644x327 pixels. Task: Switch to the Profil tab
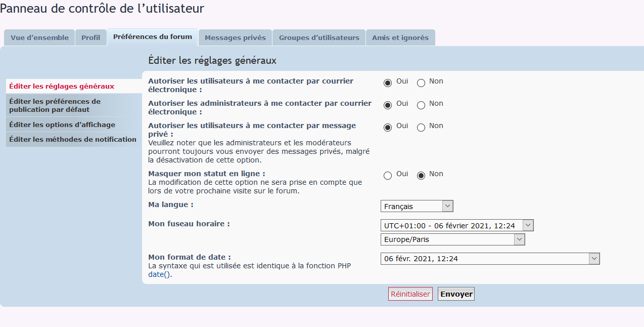click(90, 37)
